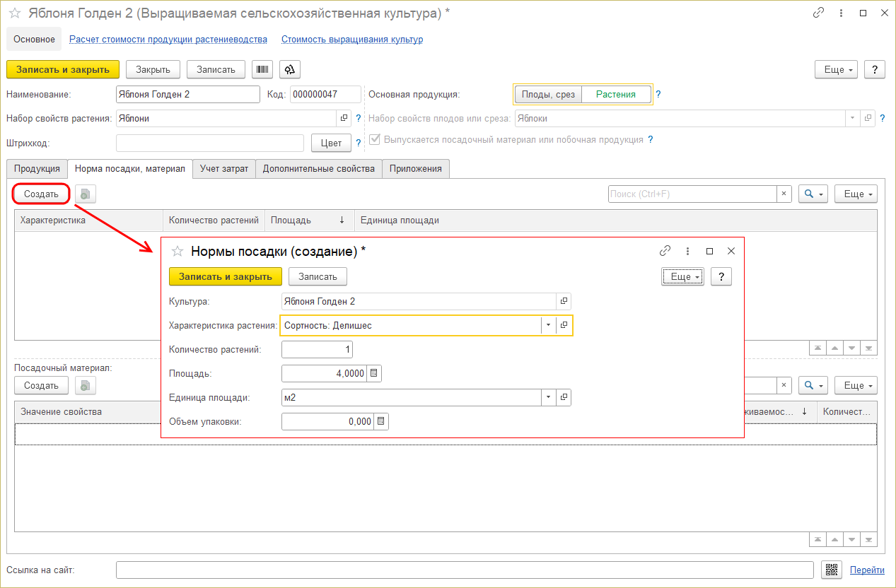This screenshot has width=896, height=588.
Task: Select Плоды, срез as main product
Action: (x=548, y=95)
